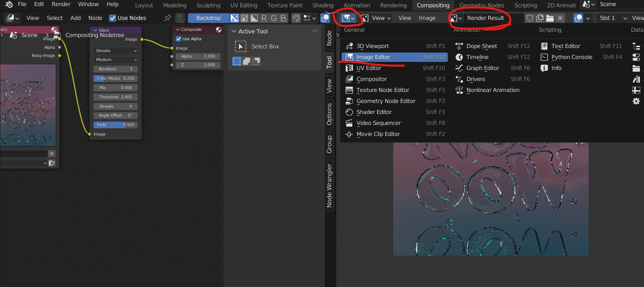Click the open image folder icon
644x287 pixels.
pyautogui.click(x=550, y=18)
